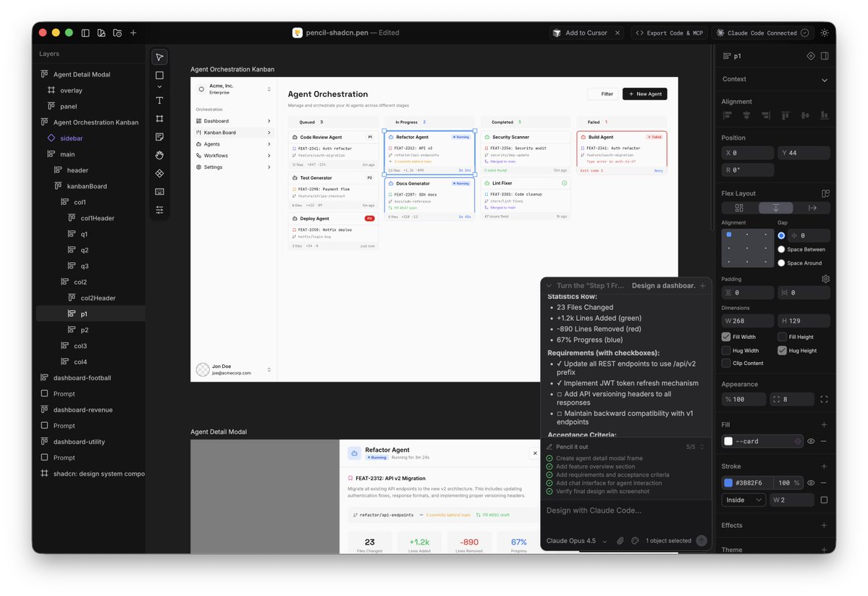Align right in Alignment row

766,115
